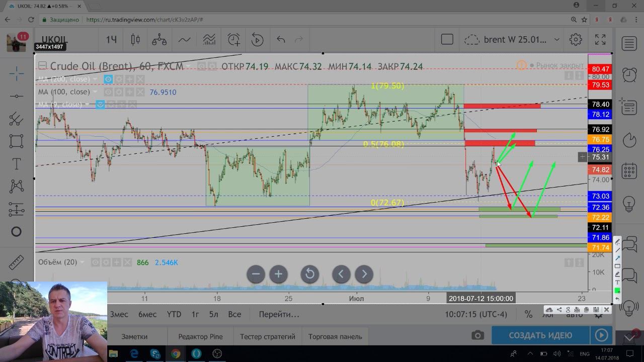
Task: Open the alerts clock panel
Action: click(x=629, y=74)
